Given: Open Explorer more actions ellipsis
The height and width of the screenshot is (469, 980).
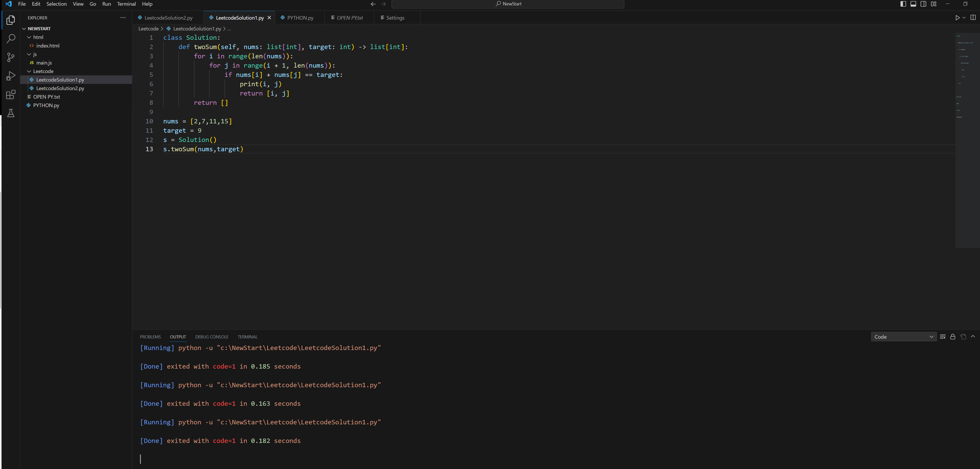Looking at the screenshot, I should 123,18.
